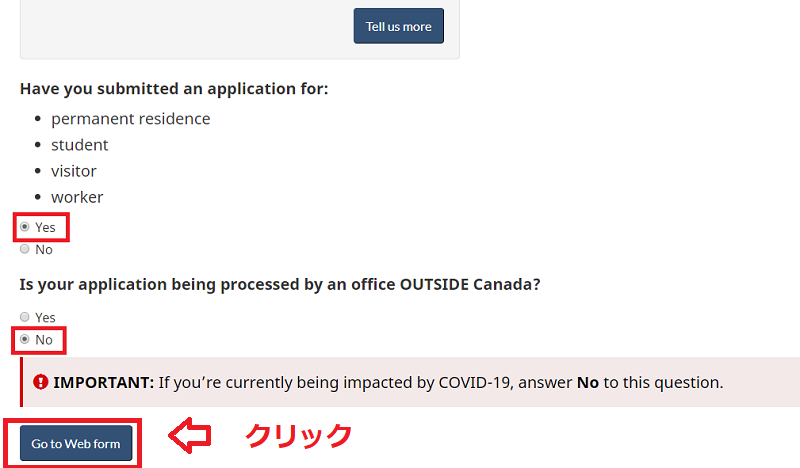Viewport: 800px width, 468px height.
Task: Click the permanent residence list item
Action: point(131,118)
